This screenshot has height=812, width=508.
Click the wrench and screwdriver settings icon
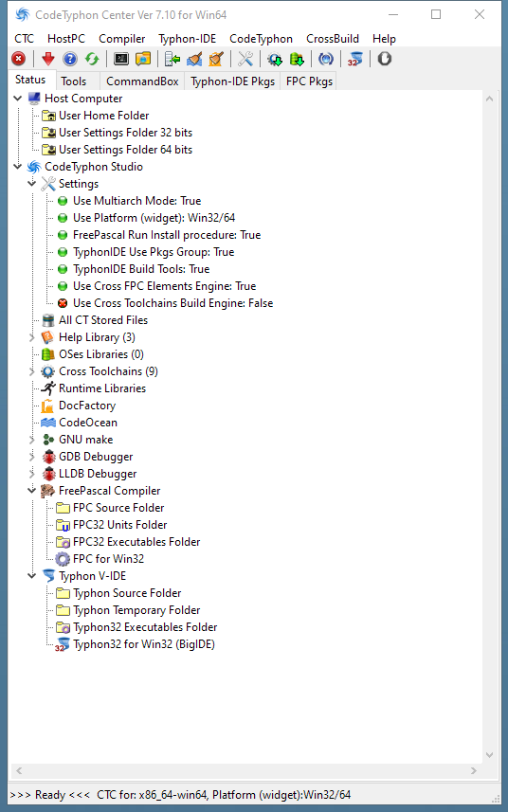(x=245, y=59)
